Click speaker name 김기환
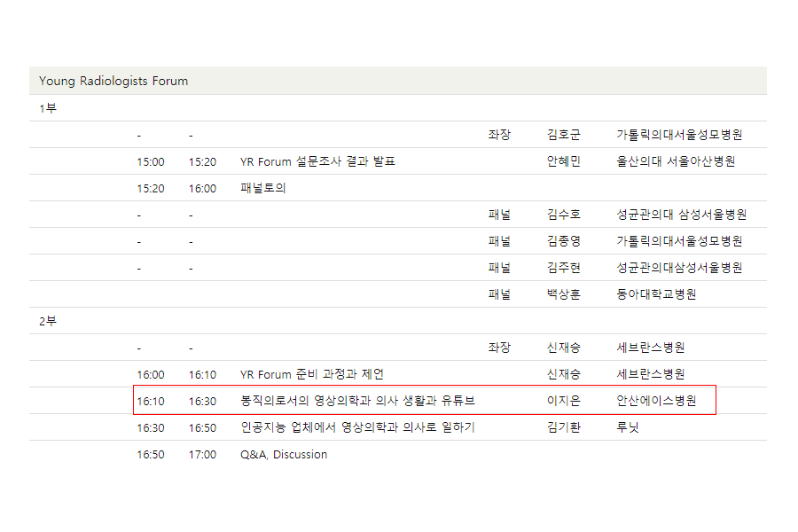The height and width of the screenshot is (532, 798). (x=564, y=427)
